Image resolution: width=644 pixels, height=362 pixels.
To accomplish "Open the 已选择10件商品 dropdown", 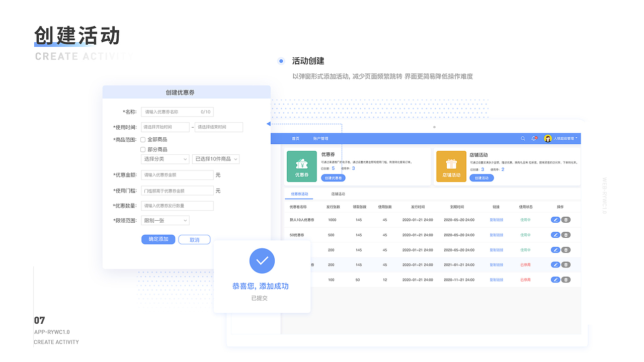I will coord(216,159).
